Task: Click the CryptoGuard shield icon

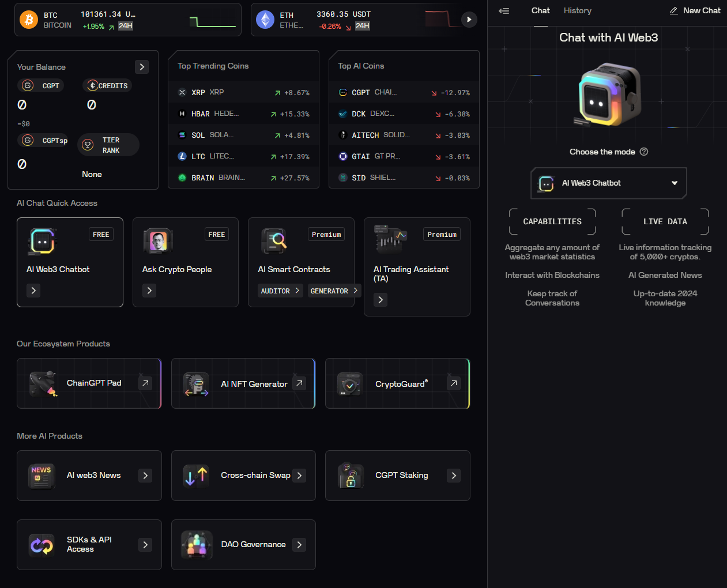Action: (351, 384)
